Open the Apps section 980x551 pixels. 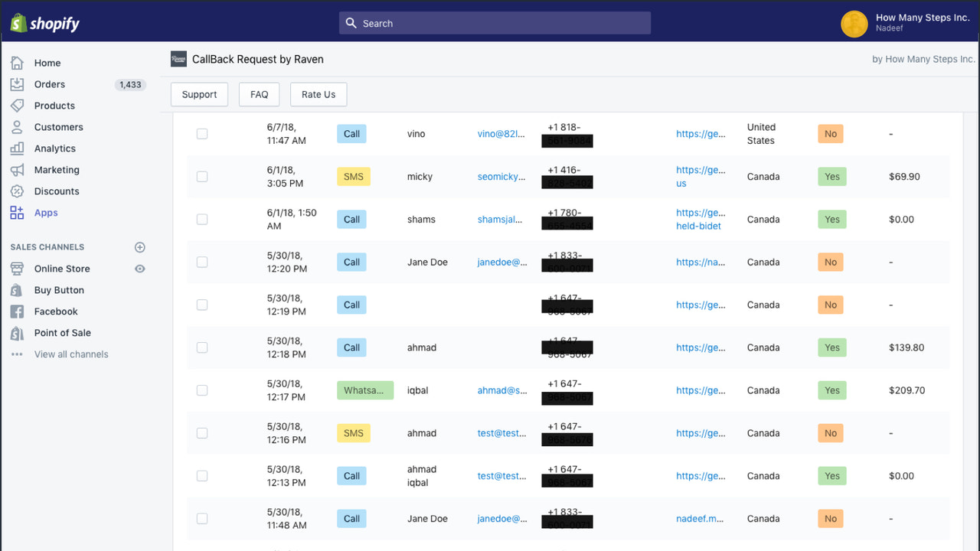(45, 213)
